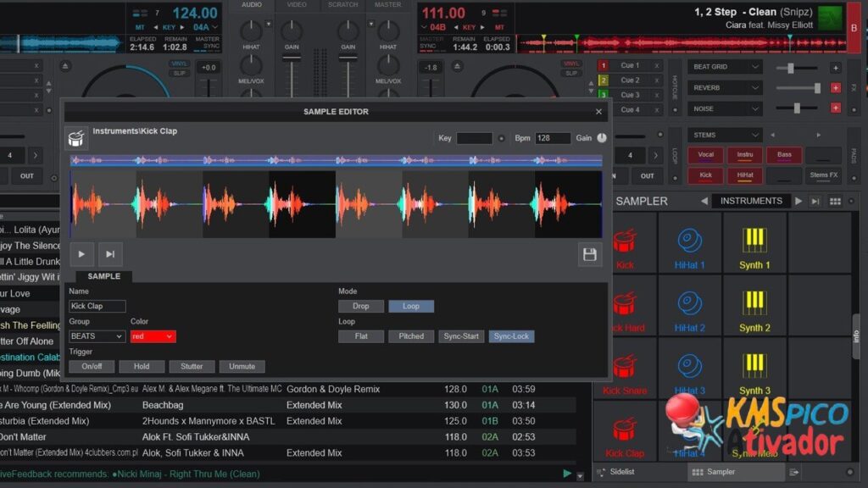Click the eject icon on right deck

(457, 66)
